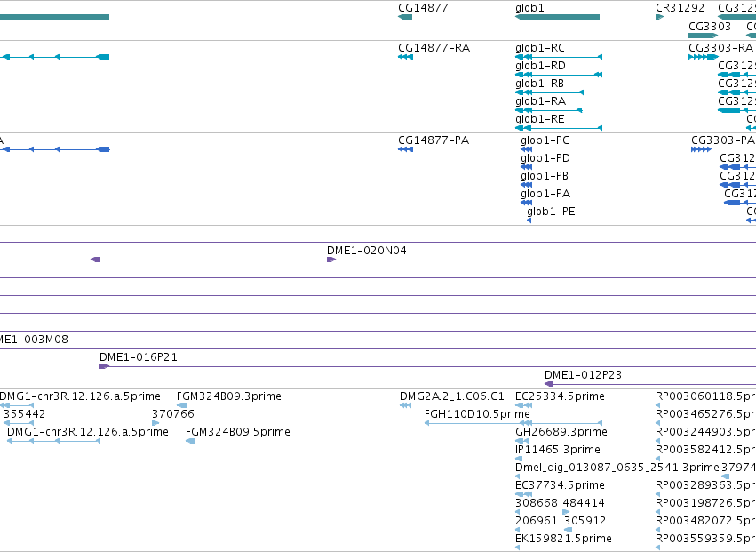Screen dimensions: 756x552
Task: Select the DME1-020N04 BAC clone label
Action: (366, 251)
